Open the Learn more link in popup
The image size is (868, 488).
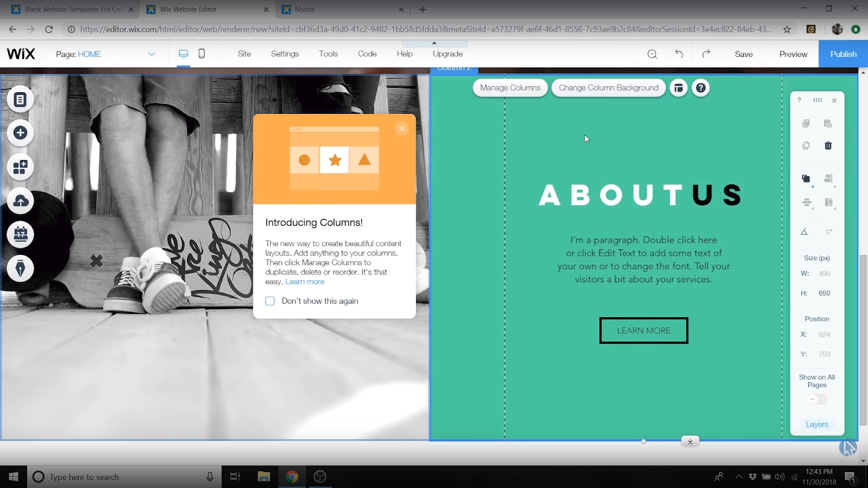pos(305,281)
